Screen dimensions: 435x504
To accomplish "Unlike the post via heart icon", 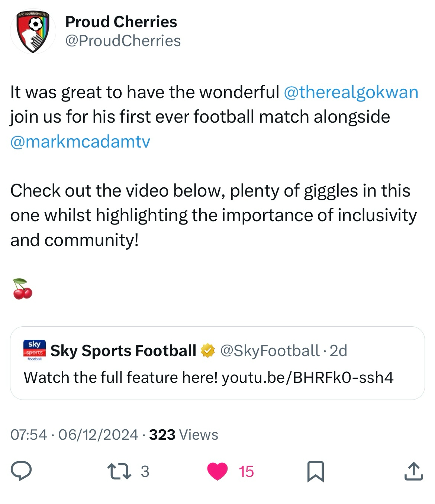I will 217,471.
